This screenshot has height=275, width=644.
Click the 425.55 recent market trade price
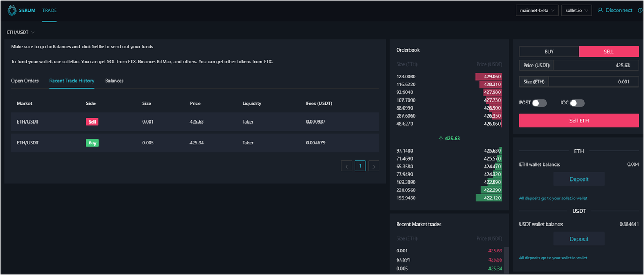coord(495,259)
